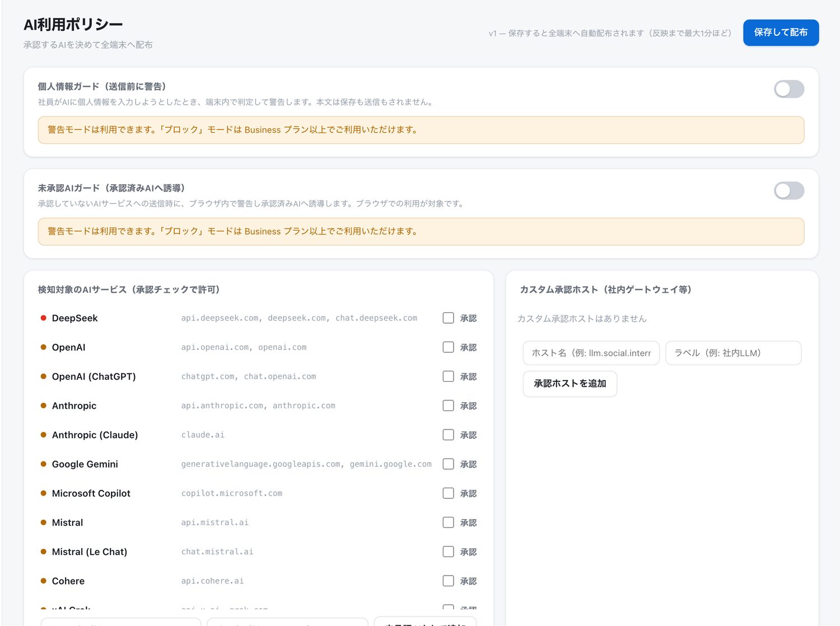Click the claude.ai host text
This screenshot has width=840, height=626.
pos(203,435)
